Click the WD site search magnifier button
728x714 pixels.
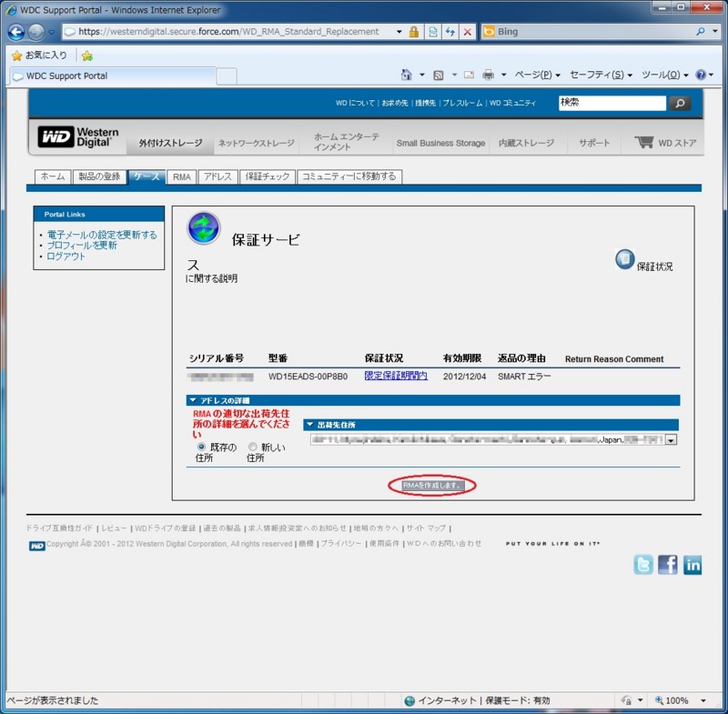pyautogui.click(x=680, y=103)
